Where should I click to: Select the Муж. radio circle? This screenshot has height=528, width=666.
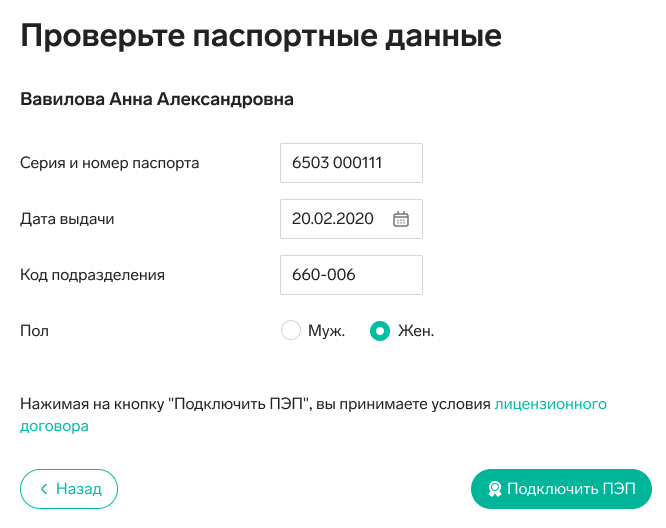click(x=291, y=330)
